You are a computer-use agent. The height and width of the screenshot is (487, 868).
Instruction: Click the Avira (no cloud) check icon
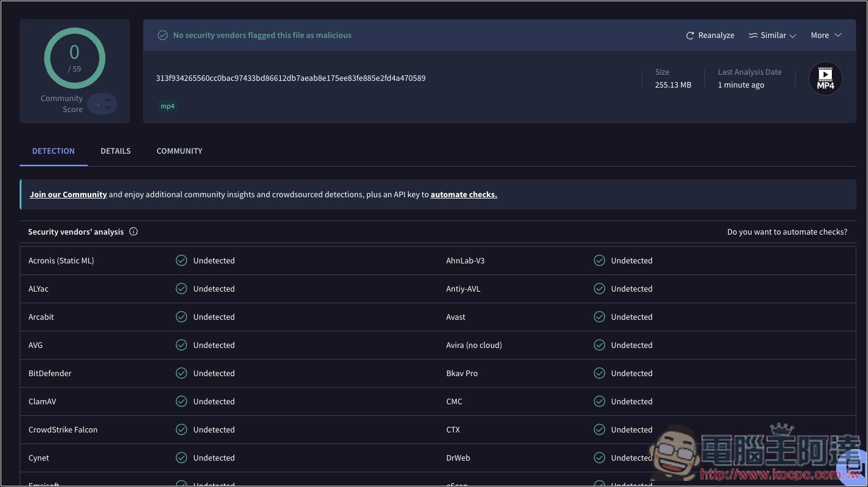[x=600, y=345]
